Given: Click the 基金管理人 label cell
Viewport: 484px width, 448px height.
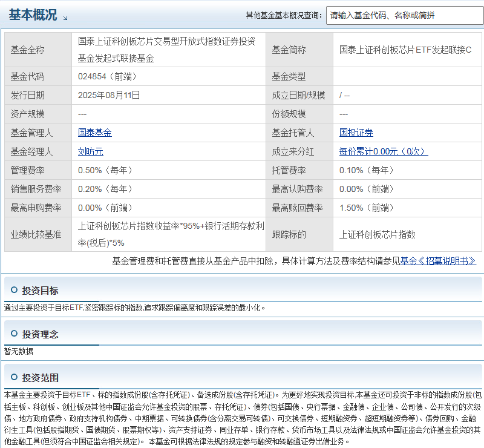Looking at the screenshot, I should [38, 133].
